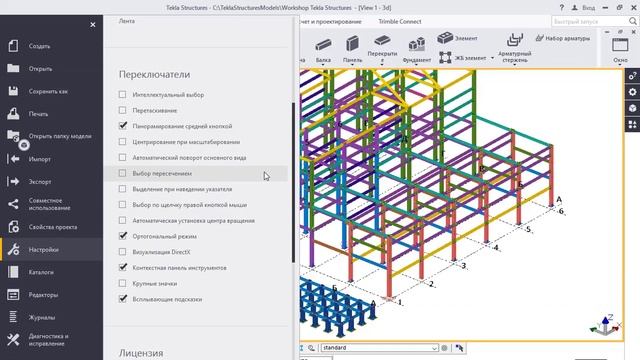The image size is (640, 360).
Task: Uncheck Всплывающие подсказки checkbox
Action: click(x=122, y=299)
